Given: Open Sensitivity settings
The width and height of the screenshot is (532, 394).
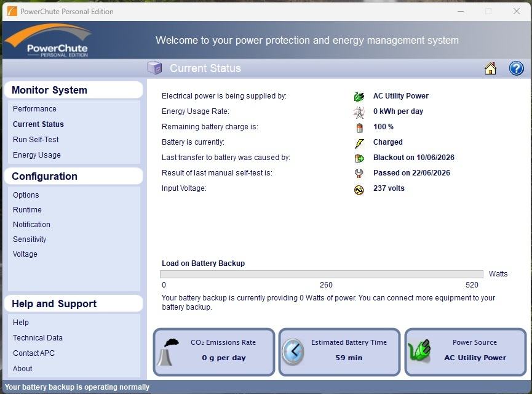Looking at the screenshot, I should (30, 239).
